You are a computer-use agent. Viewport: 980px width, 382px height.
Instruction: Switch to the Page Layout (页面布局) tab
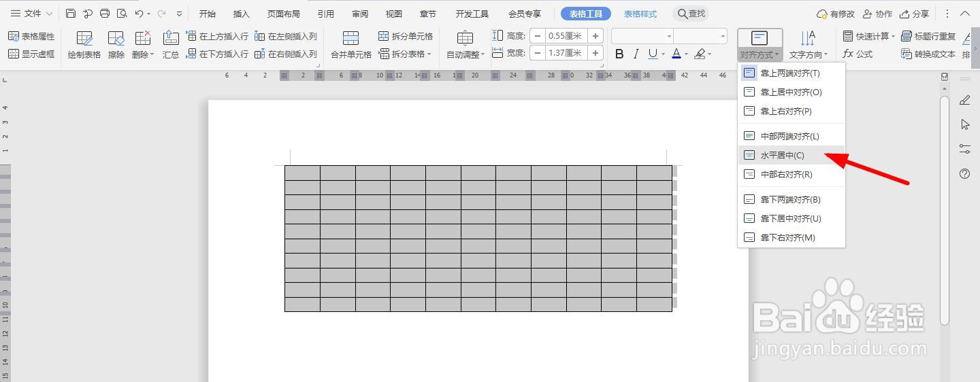click(284, 14)
